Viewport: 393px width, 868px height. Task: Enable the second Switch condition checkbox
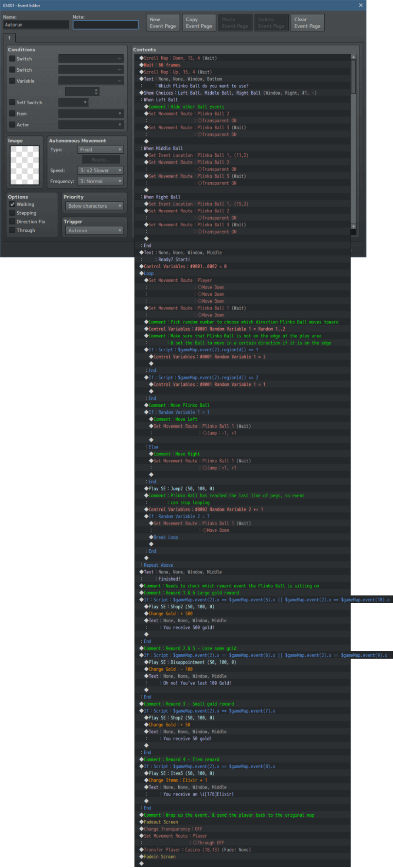click(x=13, y=69)
